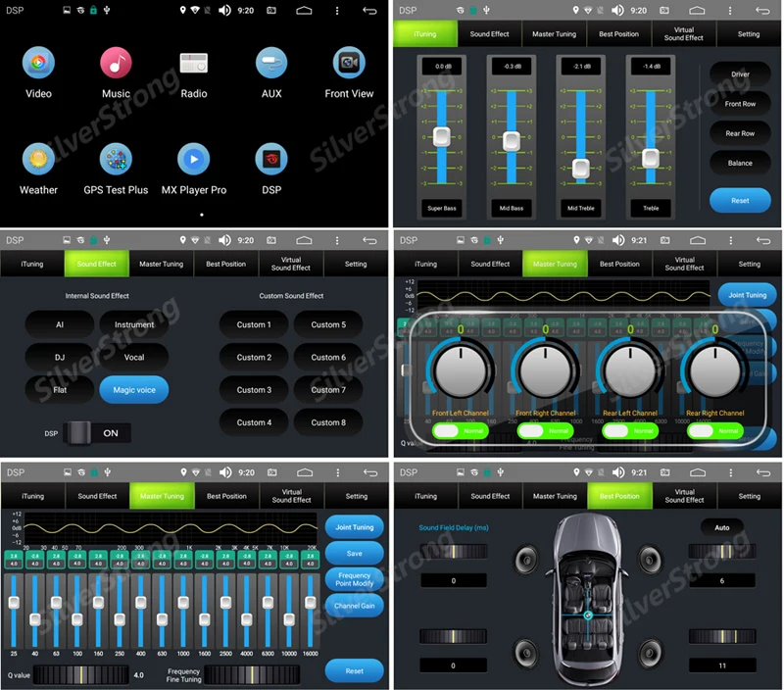
Task: Tap the home icon in the launcher status bar
Action: pyautogui.click(x=304, y=11)
